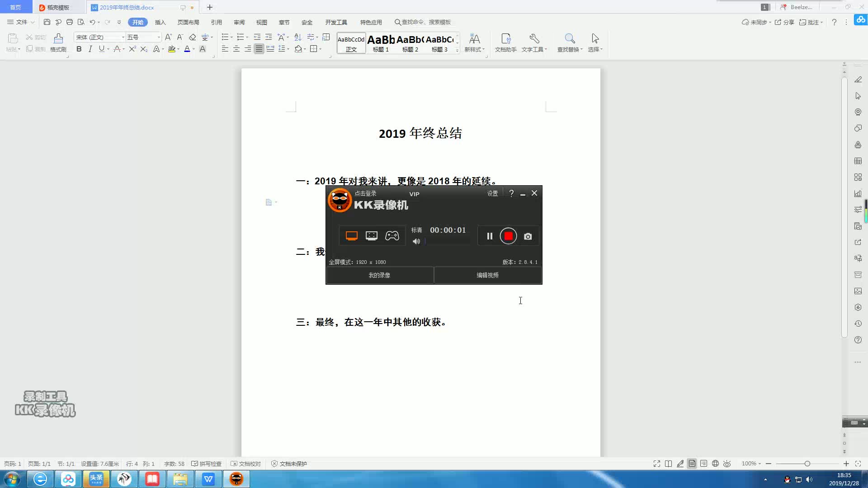The width and height of the screenshot is (868, 488).
Task: Click 编辑视频 in KK recorder
Action: click(x=487, y=275)
